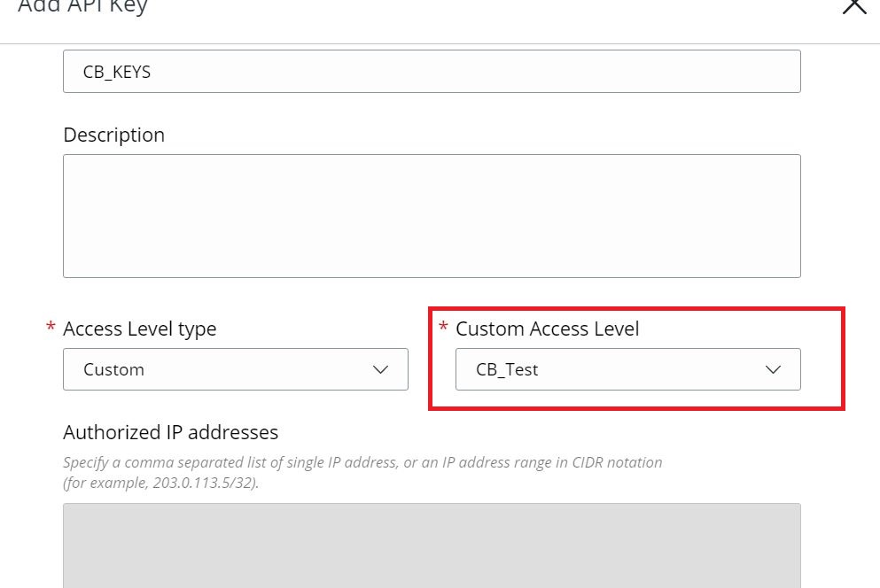This screenshot has width=880, height=588.
Task: Click the name field containing CB_KEYS
Action: pos(432,72)
